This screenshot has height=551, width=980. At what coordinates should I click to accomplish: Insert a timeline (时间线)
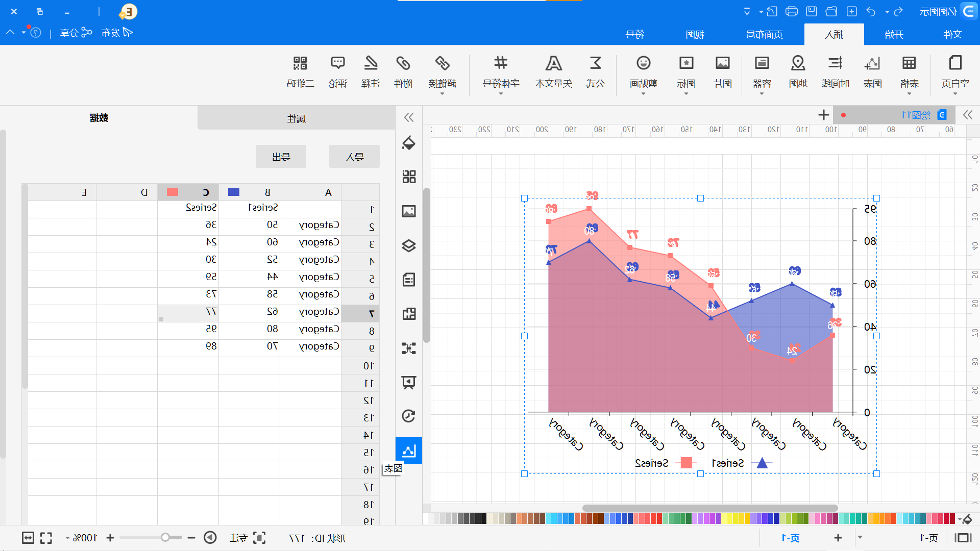click(835, 71)
